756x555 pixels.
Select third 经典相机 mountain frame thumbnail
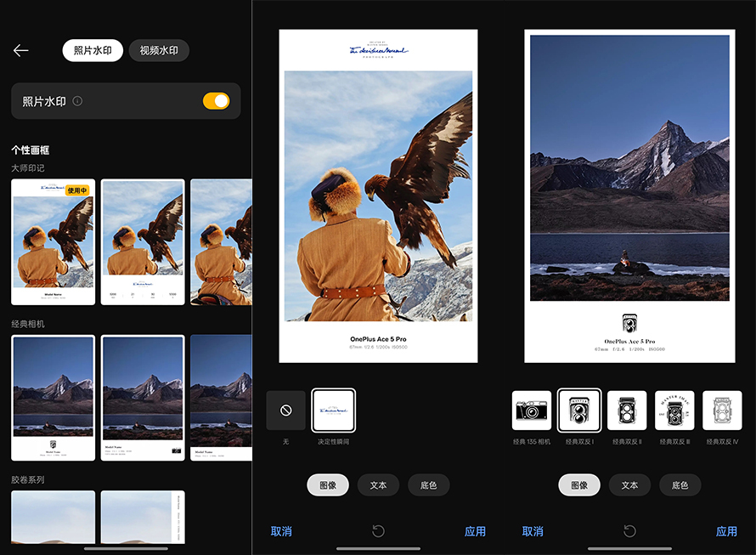click(221, 398)
